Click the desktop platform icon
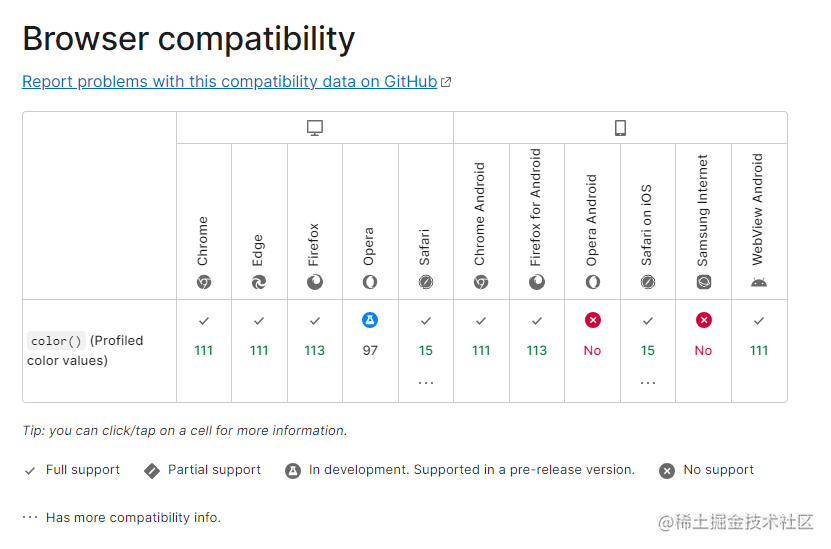This screenshot has height=549, width=831. tap(315, 128)
